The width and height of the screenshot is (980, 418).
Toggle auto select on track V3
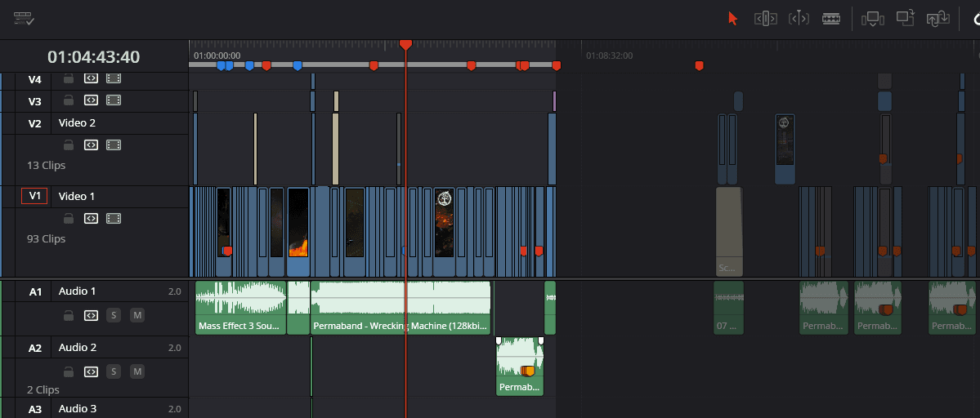pyautogui.click(x=91, y=101)
